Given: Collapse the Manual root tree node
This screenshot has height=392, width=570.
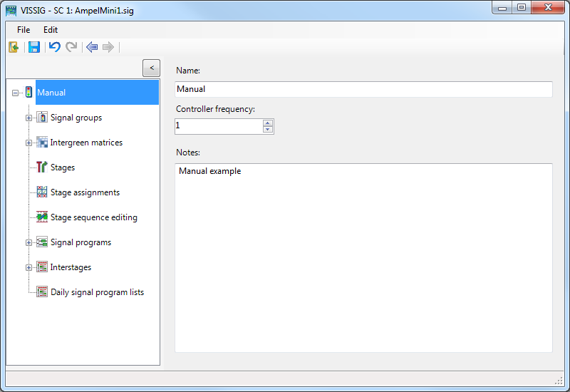Looking at the screenshot, I should [16, 93].
